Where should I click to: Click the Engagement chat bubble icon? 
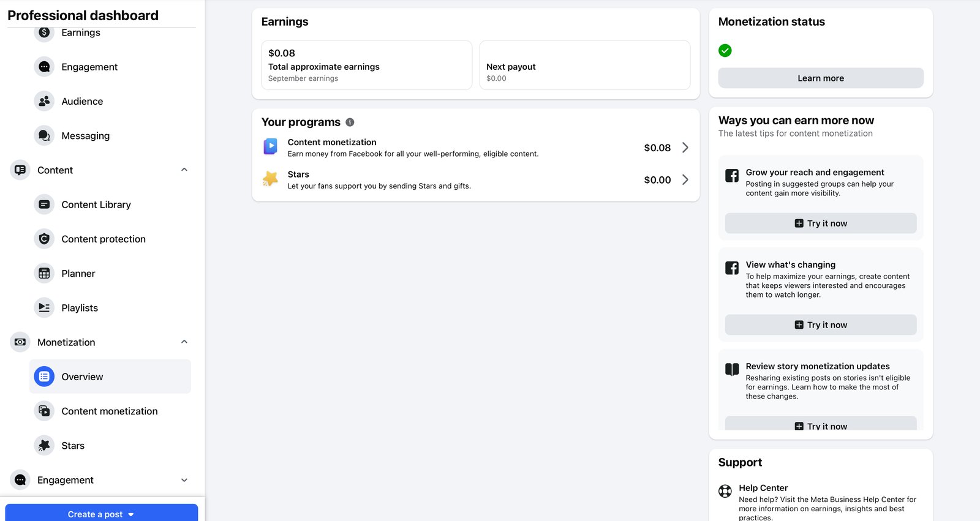coord(44,67)
